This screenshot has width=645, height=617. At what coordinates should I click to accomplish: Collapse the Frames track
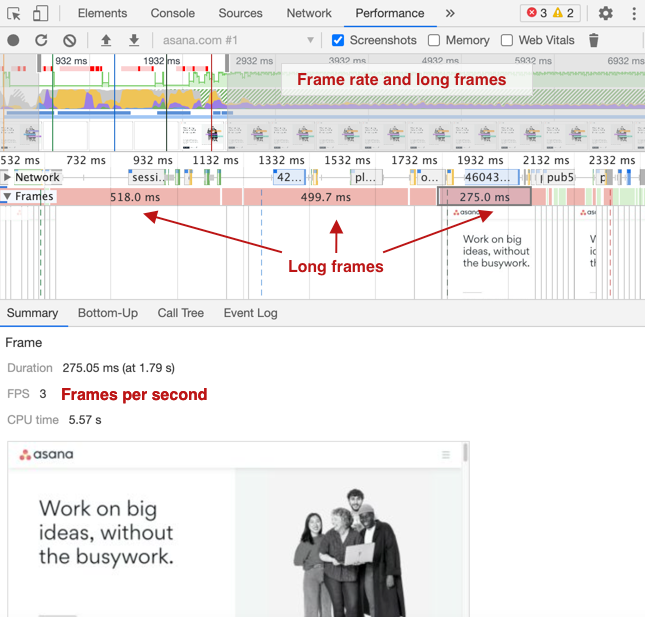(7, 197)
